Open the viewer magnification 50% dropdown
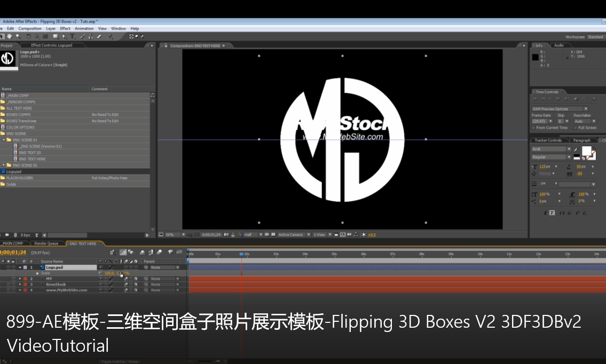The image size is (606, 364). (x=175, y=234)
